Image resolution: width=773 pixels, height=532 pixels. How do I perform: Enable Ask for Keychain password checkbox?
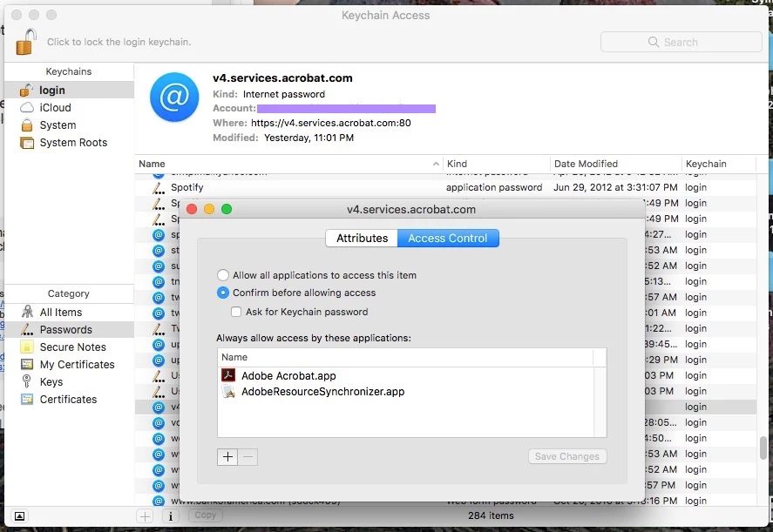236,312
